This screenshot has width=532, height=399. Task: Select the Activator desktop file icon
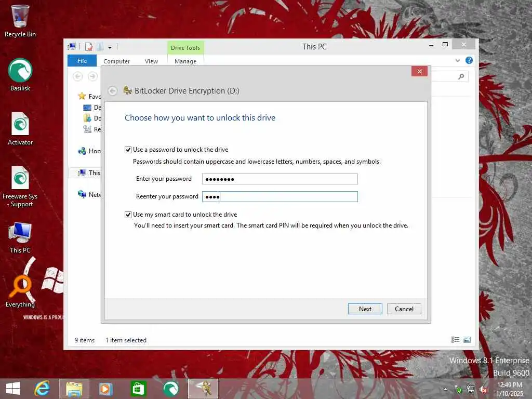pos(20,129)
